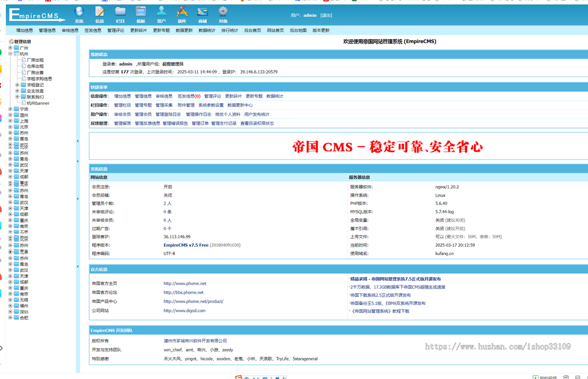
Task: Select the 杭州banner tree item label
Action: click(x=38, y=103)
